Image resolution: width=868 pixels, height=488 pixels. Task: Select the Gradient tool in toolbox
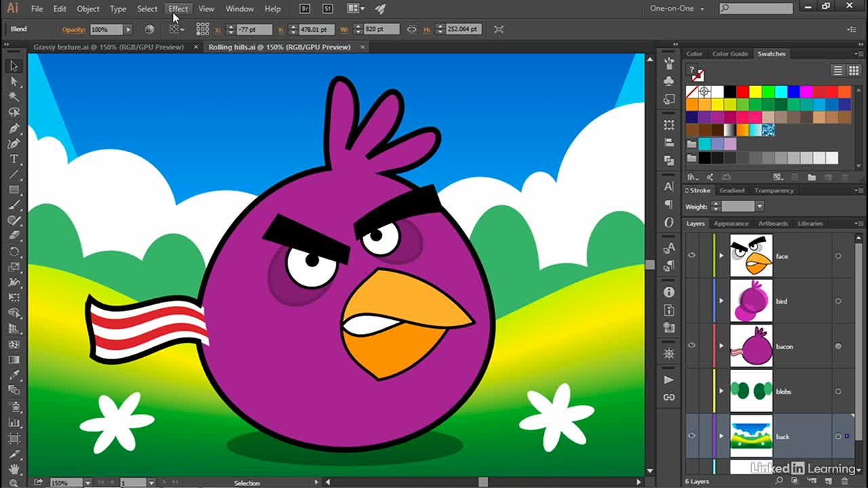[x=14, y=360]
